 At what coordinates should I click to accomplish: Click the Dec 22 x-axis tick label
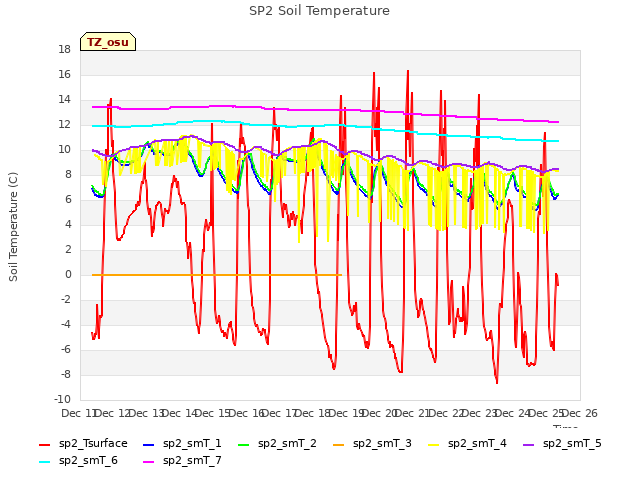[x=446, y=413]
